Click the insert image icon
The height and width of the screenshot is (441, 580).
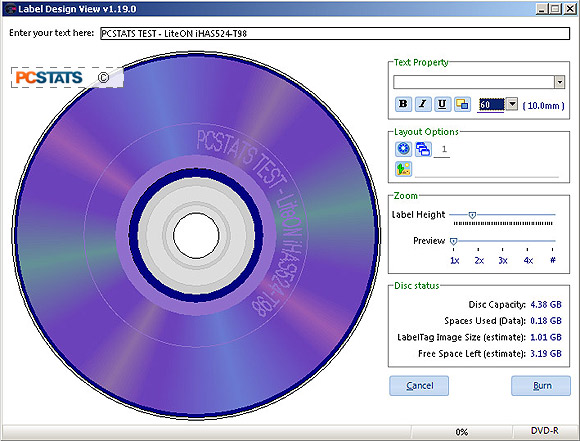pyautogui.click(x=403, y=169)
